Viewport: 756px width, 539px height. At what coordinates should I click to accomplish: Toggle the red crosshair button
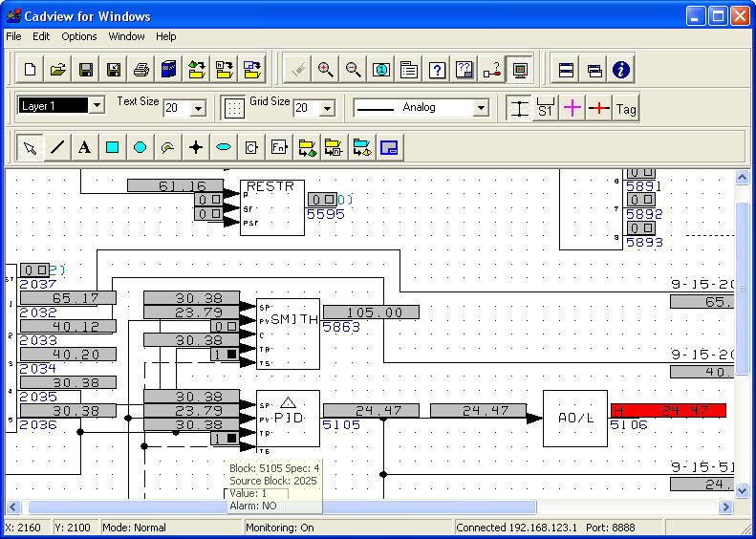[599, 107]
